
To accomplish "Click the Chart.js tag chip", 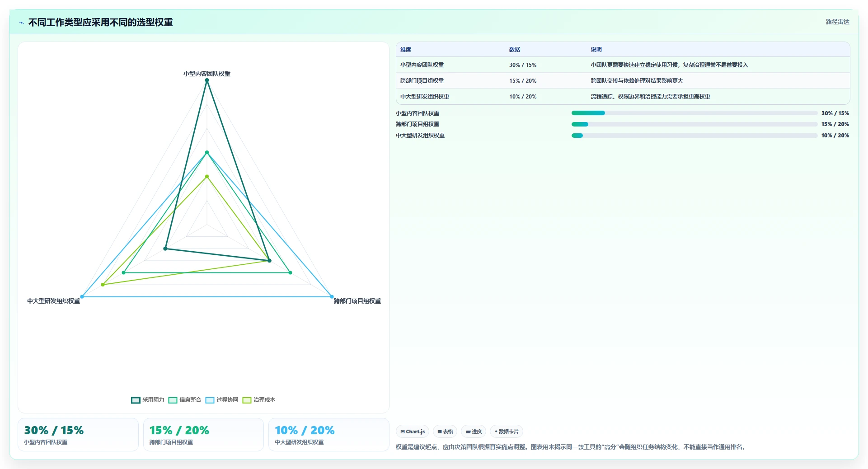I will [x=413, y=431].
